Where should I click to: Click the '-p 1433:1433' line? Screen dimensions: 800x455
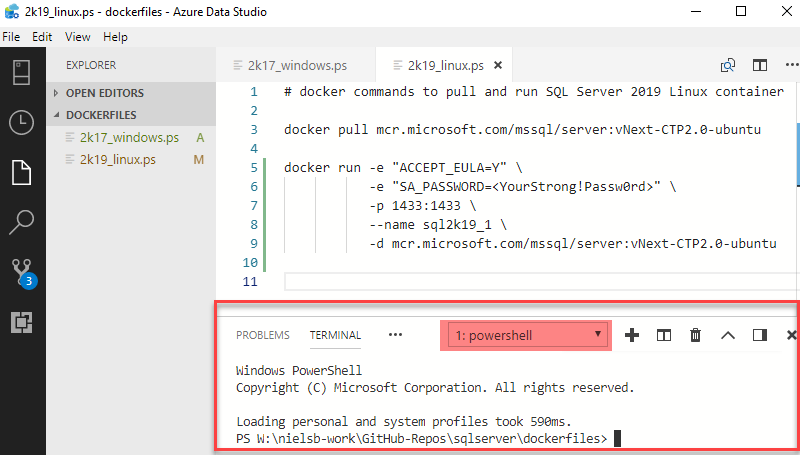[422, 206]
